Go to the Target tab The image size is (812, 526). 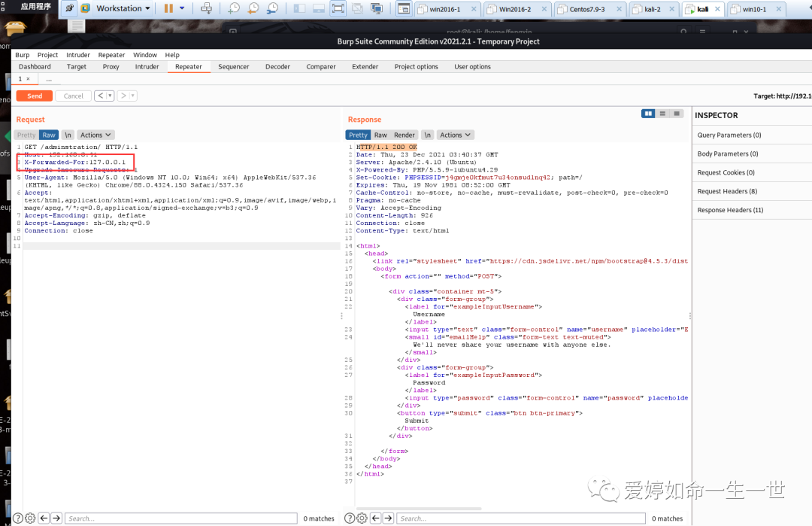[77, 67]
